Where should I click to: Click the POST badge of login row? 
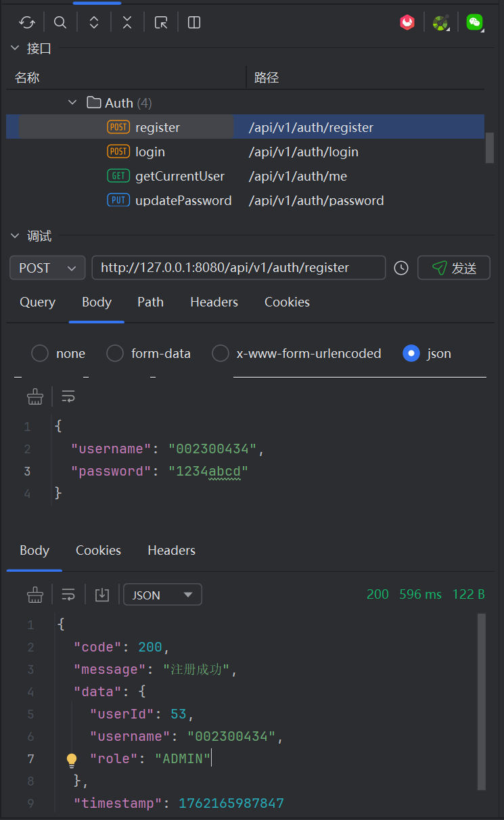tap(118, 152)
